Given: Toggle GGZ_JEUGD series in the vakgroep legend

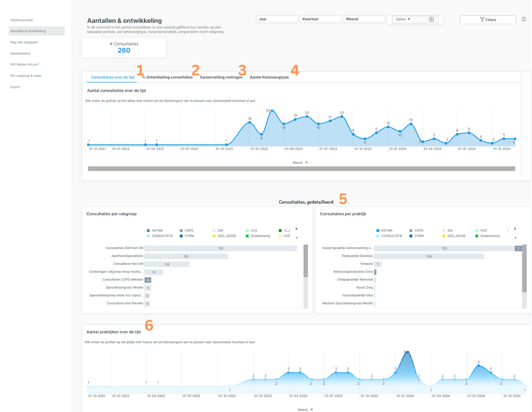Looking at the screenshot, I should coord(225,236).
